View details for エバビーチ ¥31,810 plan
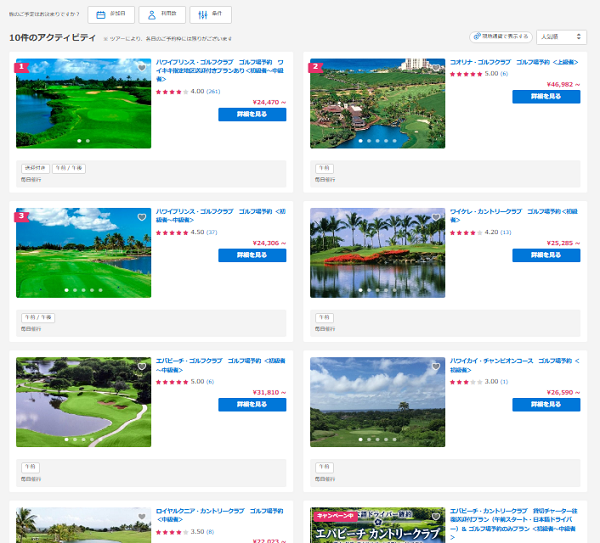Screen dimensions: 600x543 coord(252,404)
